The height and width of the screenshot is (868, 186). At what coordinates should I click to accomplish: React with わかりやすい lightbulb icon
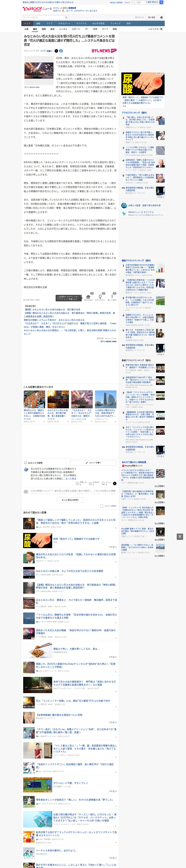(x=100, y=297)
